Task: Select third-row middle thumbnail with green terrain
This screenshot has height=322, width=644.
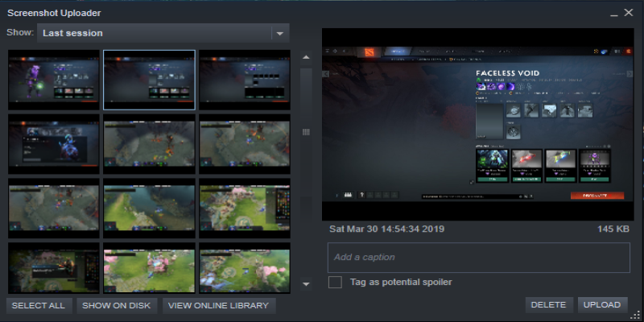Action: click(x=149, y=208)
